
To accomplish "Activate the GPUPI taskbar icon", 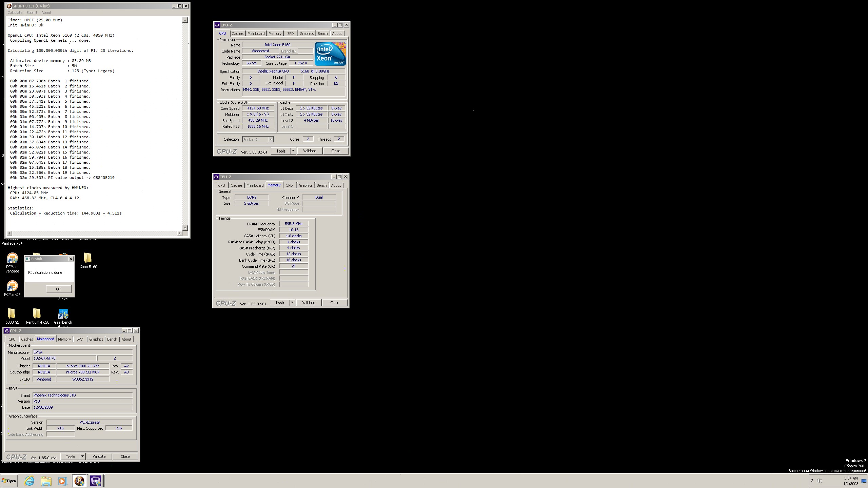I will (79, 481).
